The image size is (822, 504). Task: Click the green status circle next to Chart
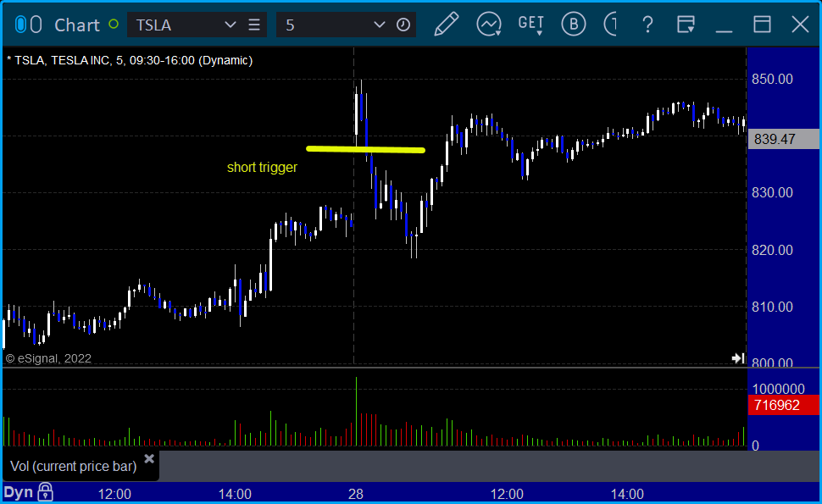tap(114, 24)
